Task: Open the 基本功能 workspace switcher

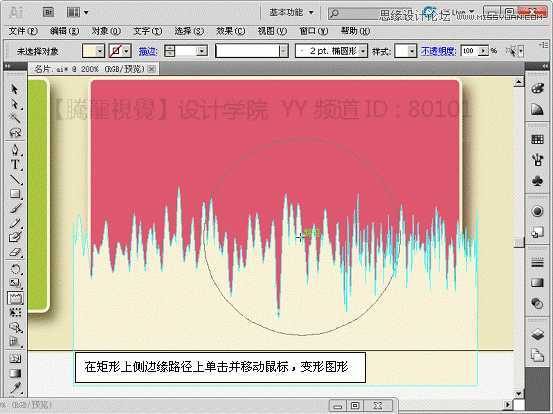Action: point(291,13)
